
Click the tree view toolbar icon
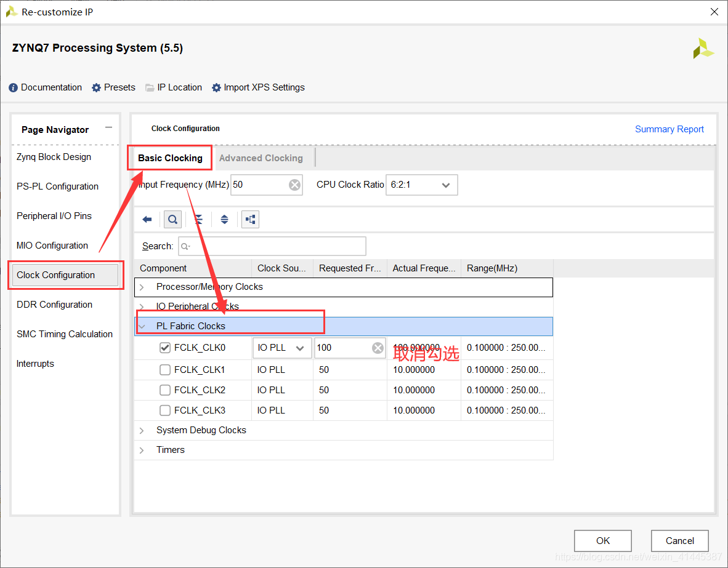[250, 220]
